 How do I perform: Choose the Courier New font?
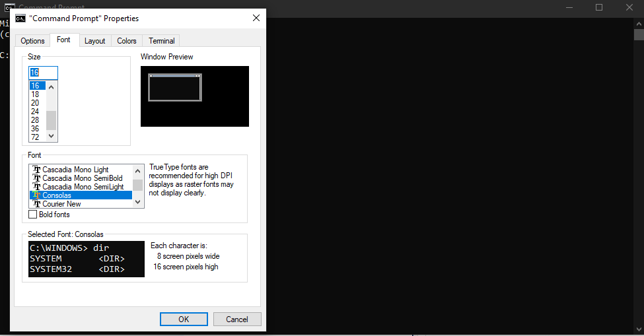[x=81, y=204]
